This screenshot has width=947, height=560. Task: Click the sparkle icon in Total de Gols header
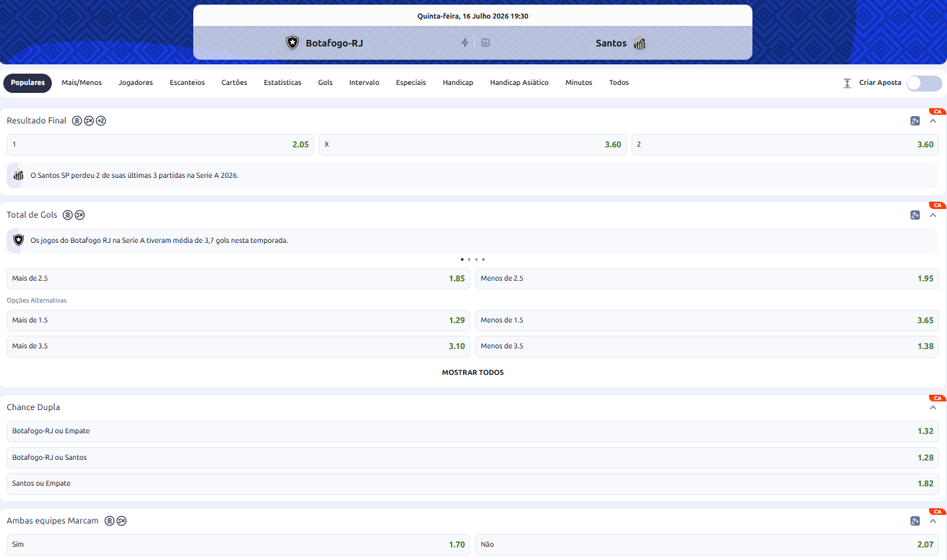pos(915,215)
